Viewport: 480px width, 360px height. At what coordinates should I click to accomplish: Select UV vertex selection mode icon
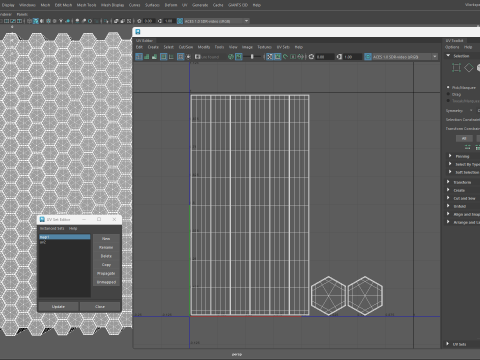coord(456,68)
